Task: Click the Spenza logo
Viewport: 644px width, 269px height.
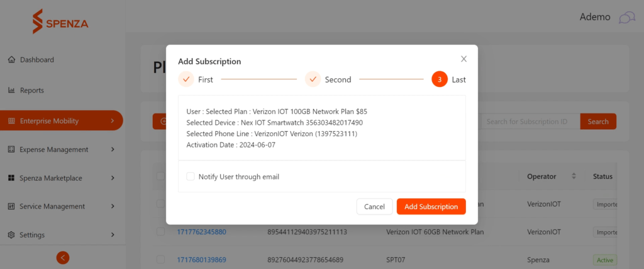Action: [60, 21]
